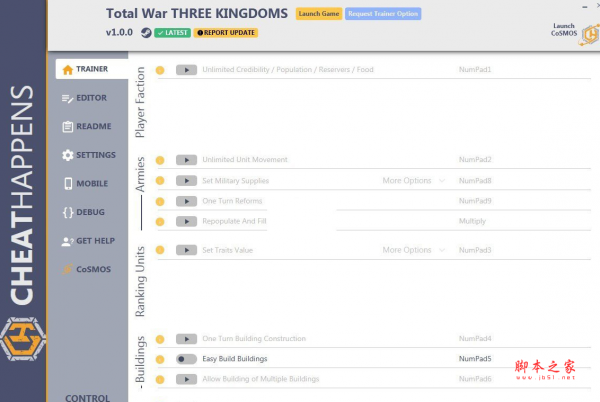Open the DEBUG tab
600x402 pixels.
tap(83, 212)
